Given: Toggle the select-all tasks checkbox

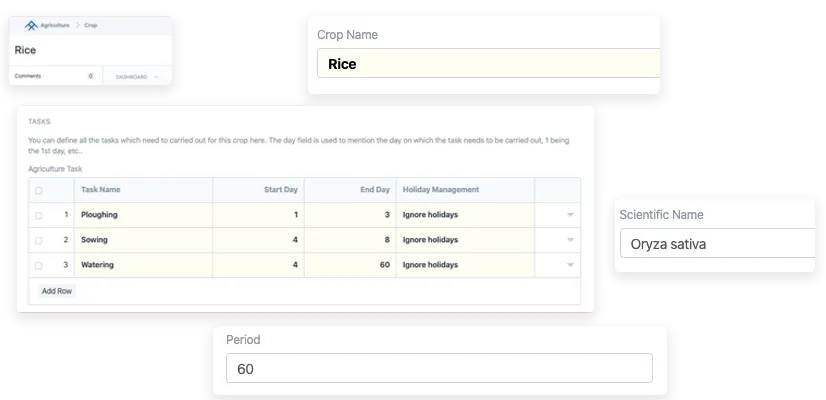Looking at the screenshot, I should [39, 190].
